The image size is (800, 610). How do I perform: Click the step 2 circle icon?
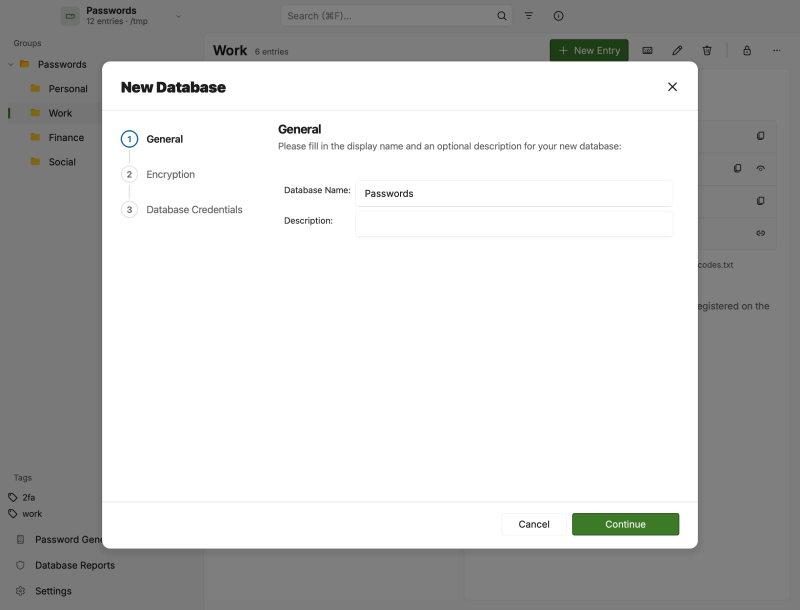tap(129, 174)
